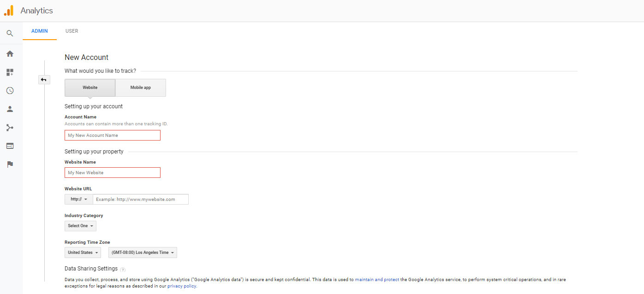This screenshot has width=644, height=294.
Task: Click 'Setting up your account' heading
Action: click(x=94, y=106)
